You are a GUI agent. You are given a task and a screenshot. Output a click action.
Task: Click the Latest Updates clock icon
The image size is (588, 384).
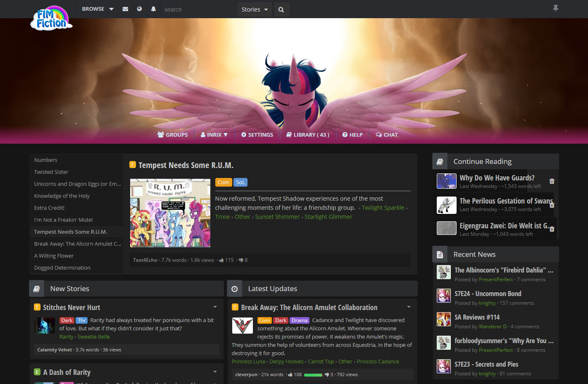[234, 289]
